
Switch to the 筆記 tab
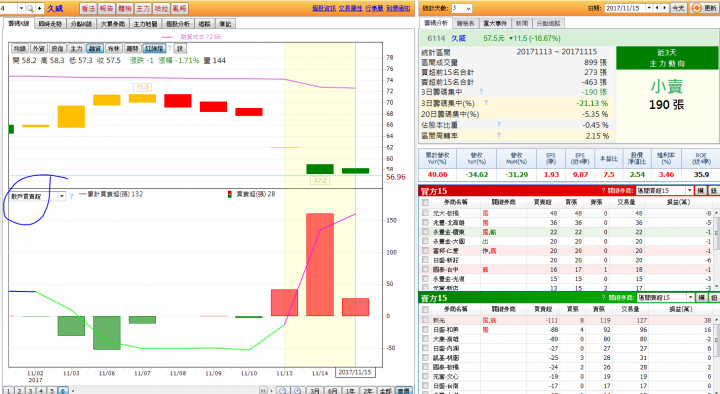click(225, 24)
